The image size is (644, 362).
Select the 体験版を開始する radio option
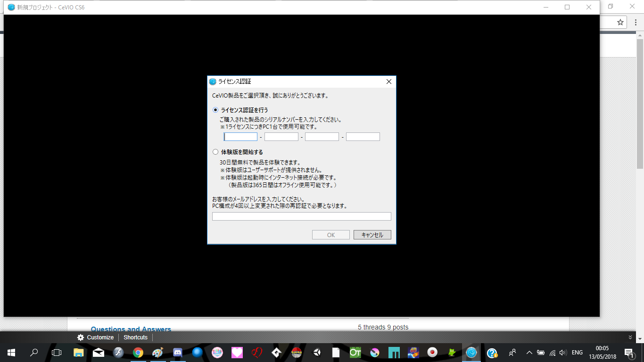coord(215,152)
